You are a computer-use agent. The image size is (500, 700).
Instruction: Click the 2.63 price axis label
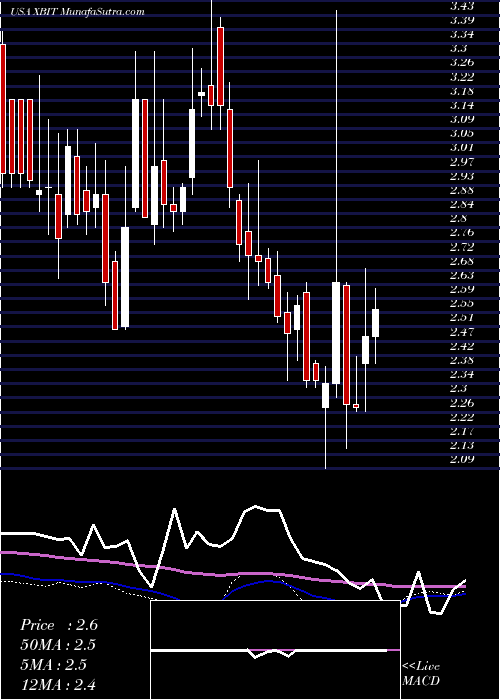click(x=462, y=275)
